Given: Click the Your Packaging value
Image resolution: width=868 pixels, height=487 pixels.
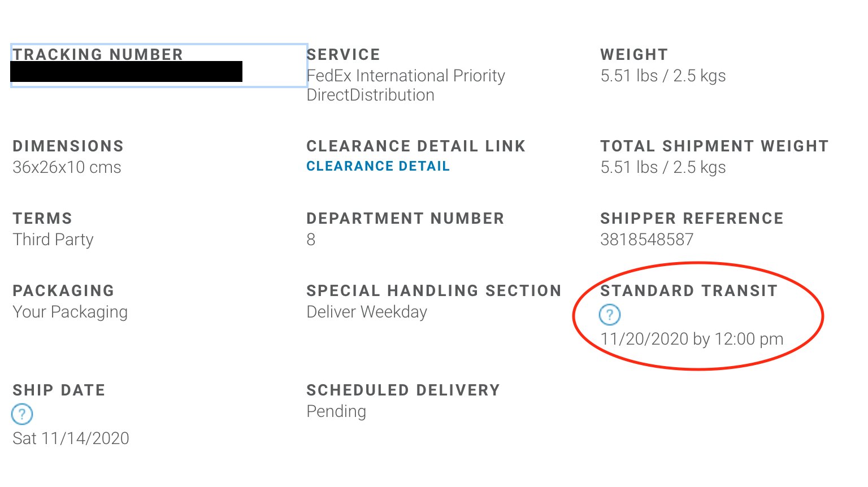Looking at the screenshot, I should coord(70,312).
